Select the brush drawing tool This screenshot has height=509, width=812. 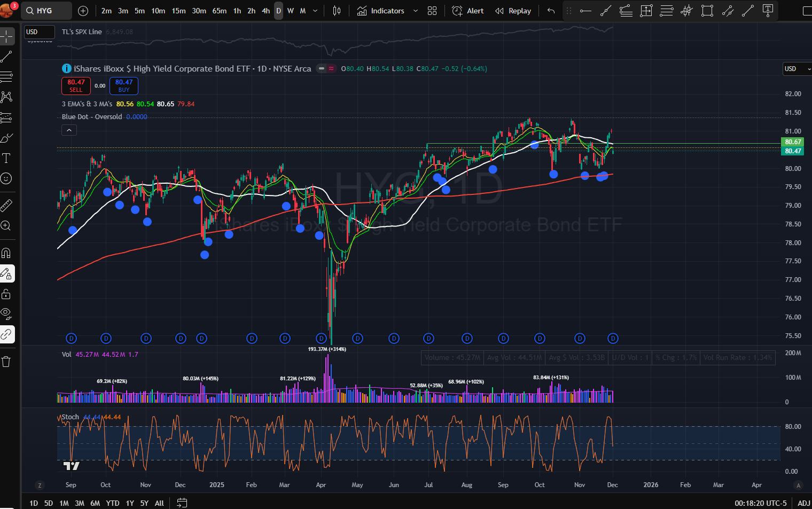click(6, 138)
